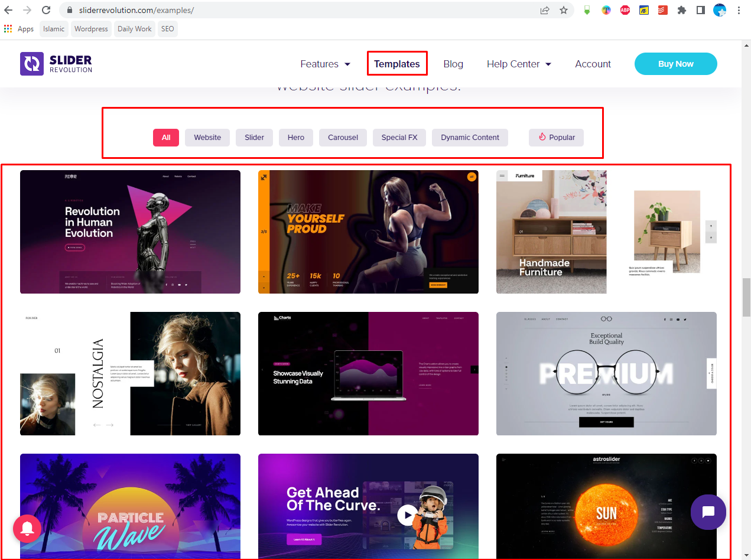The image size is (751, 560).
Task: Open the astroslider Sun template
Action: [x=606, y=506]
